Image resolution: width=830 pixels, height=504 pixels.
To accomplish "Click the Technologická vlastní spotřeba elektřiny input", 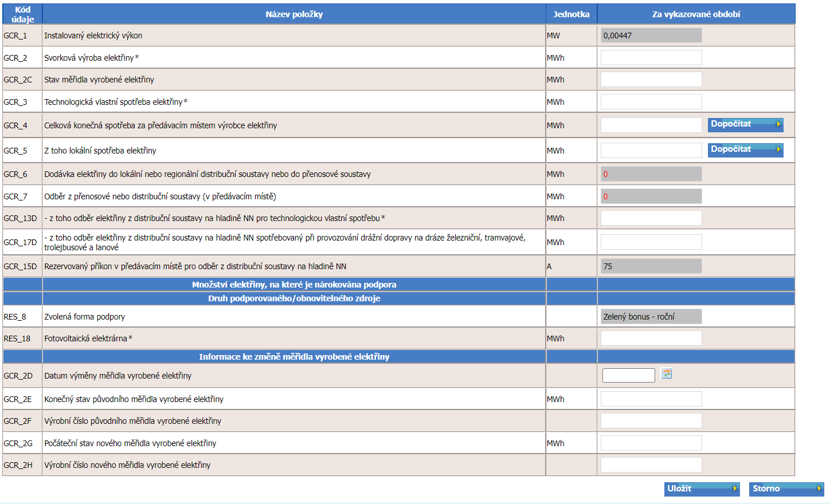I will 651,102.
